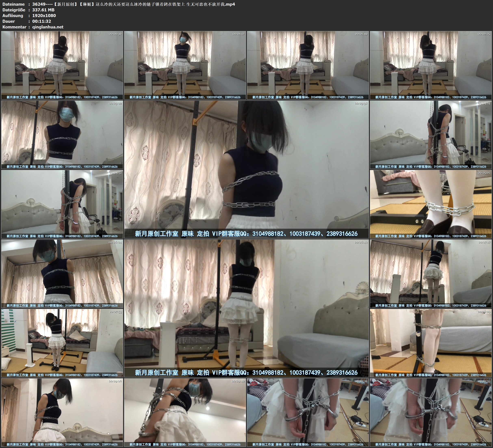
Task: Open the thumbnail timestamped 00:04:51
Action: pyautogui.click(x=62, y=204)
